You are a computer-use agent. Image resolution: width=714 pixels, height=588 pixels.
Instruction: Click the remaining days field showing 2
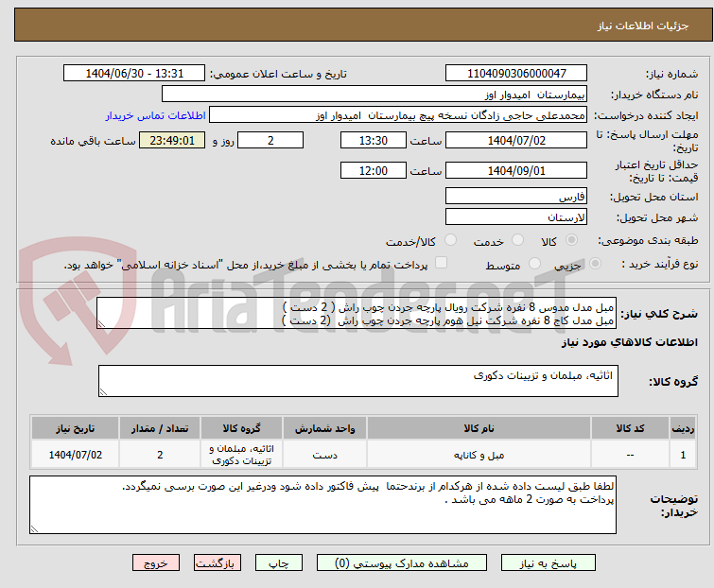270,140
